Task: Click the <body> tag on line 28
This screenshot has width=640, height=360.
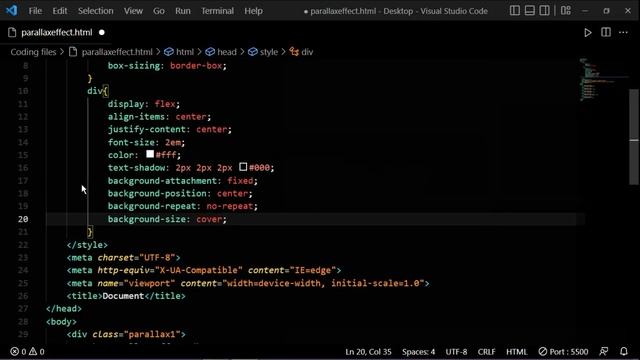Action: pyautogui.click(x=61, y=322)
